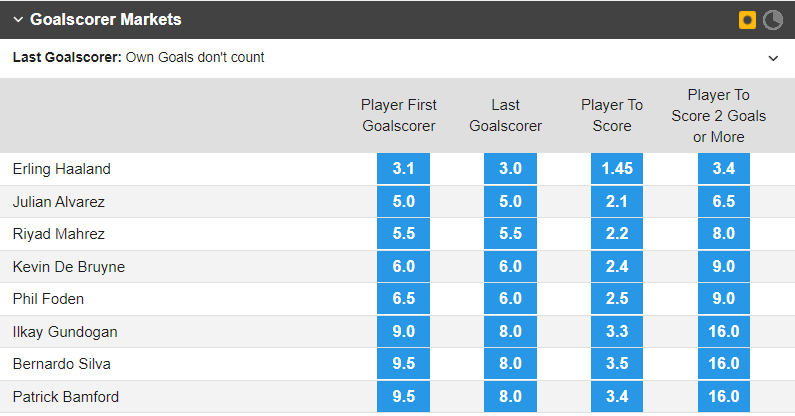Click the Player First Goalscorer column header

(399, 115)
